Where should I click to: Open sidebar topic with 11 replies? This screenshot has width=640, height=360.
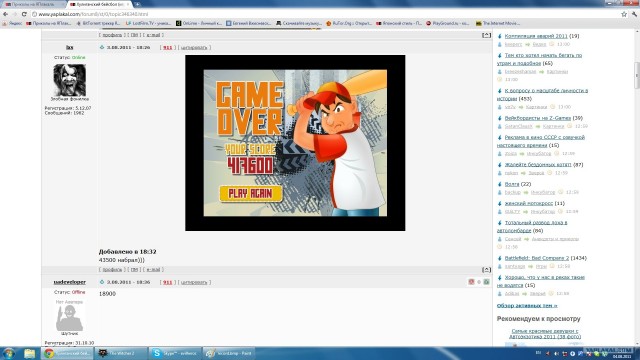529,203
